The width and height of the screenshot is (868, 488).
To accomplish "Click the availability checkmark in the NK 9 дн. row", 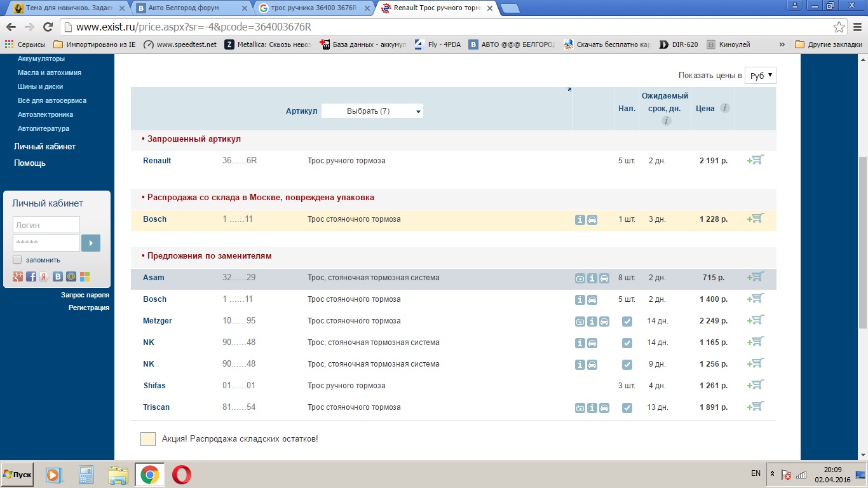I will (627, 365).
